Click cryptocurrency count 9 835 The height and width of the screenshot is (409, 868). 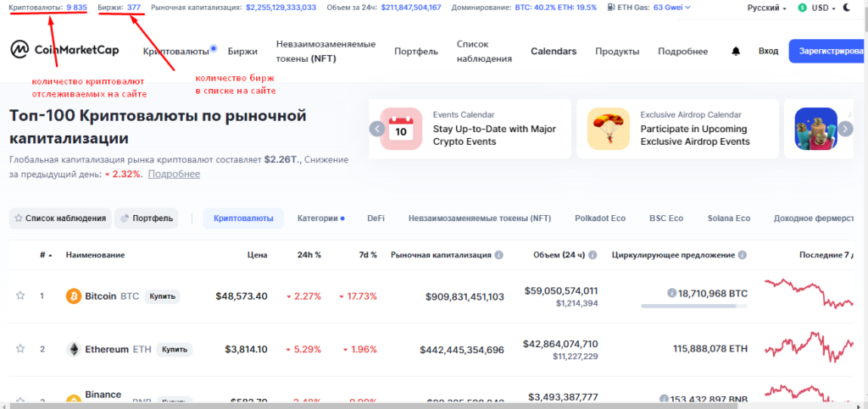pos(76,8)
